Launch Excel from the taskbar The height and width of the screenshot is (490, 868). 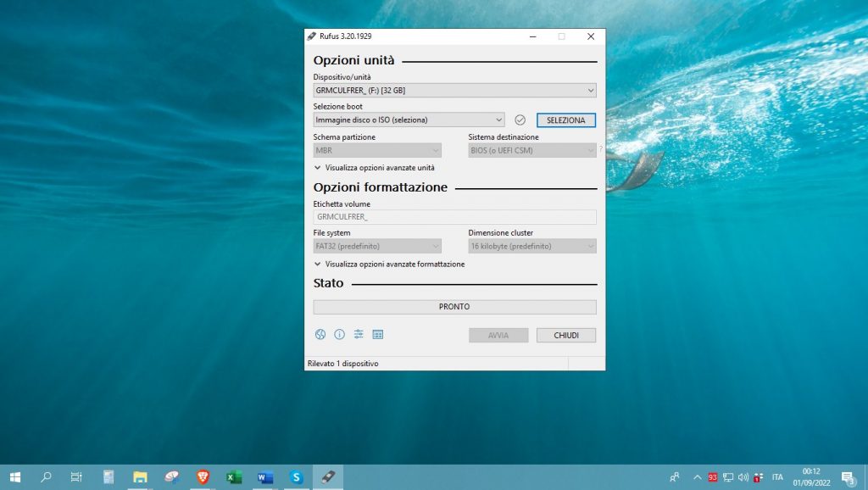[233, 477]
